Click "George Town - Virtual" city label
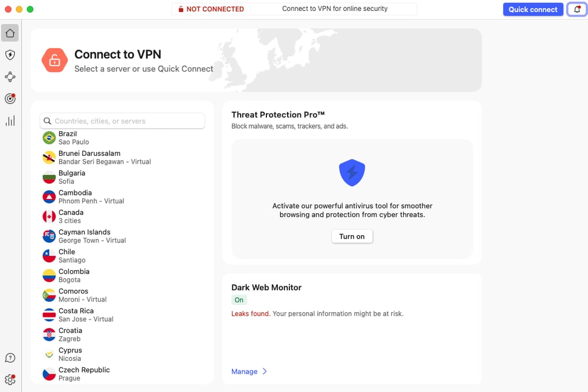The width and height of the screenshot is (588, 392). (92, 240)
